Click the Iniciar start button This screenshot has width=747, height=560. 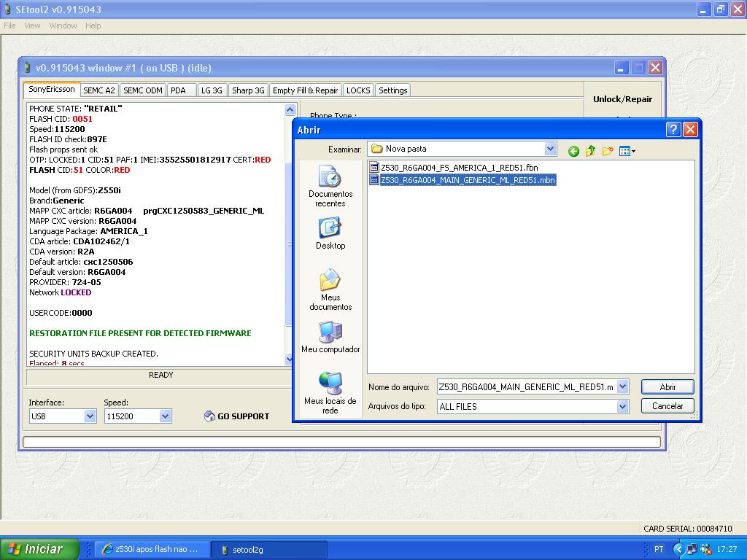[39, 549]
